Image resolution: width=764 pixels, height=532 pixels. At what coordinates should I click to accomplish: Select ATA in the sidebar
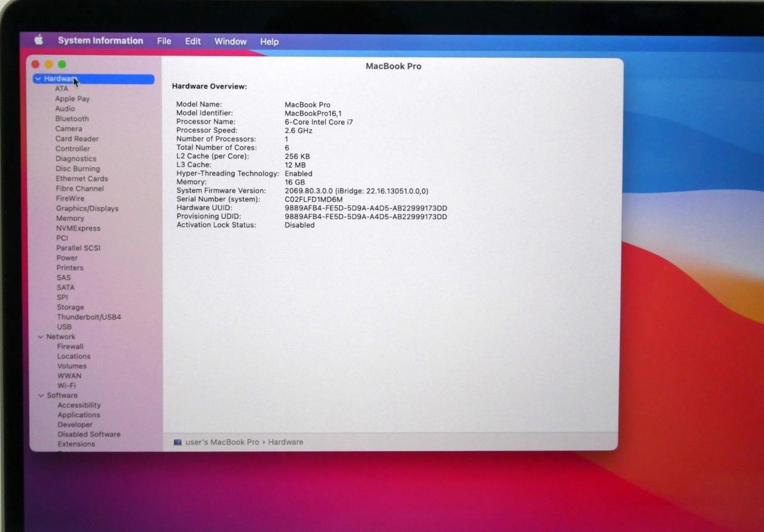(x=61, y=89)
